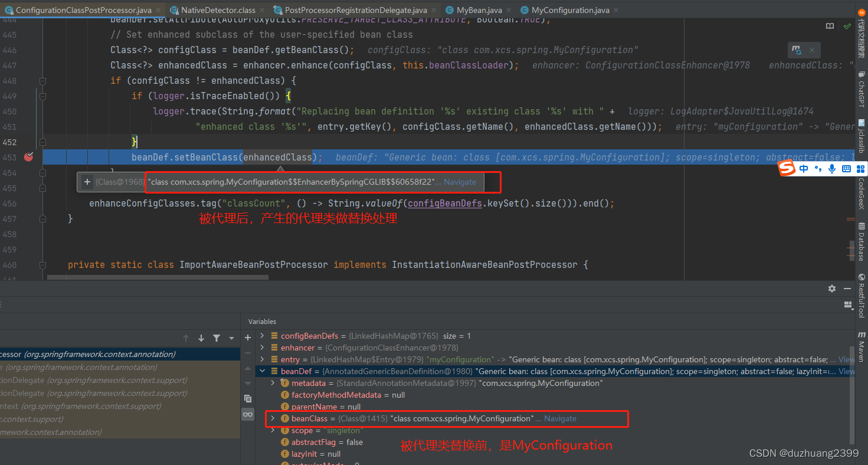The image size is (868, 465).
Task: Toggle the breakpoint at line 453
Action: (28, 157)
